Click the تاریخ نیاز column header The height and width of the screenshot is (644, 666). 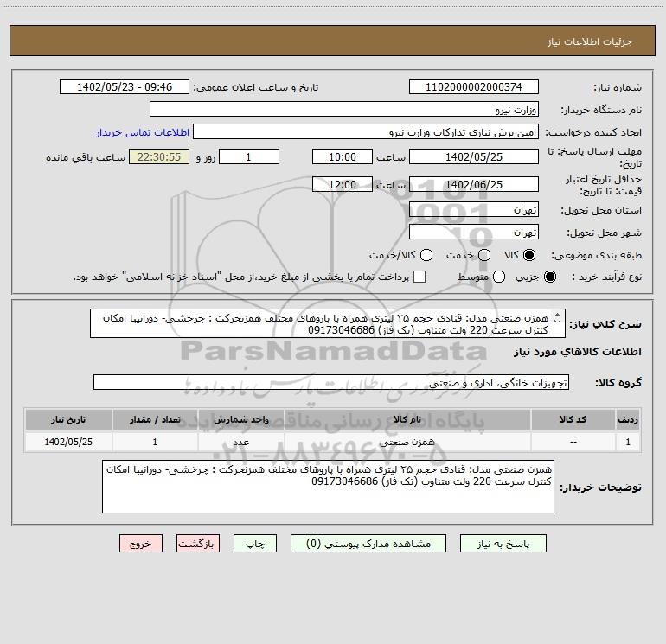[x=68, y=419]
